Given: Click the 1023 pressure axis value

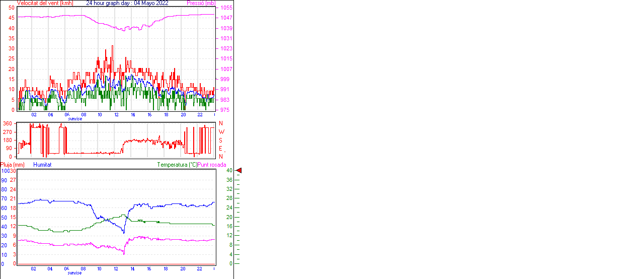Looking at the screenshot, I should click(225, 49).
